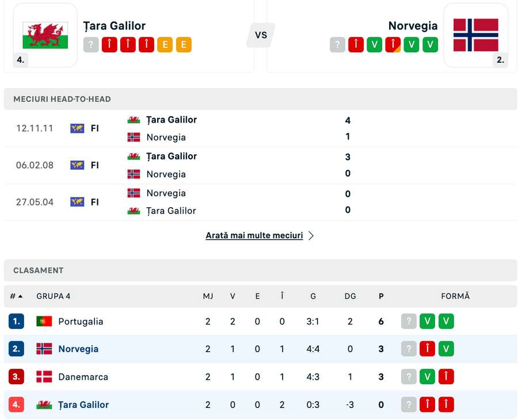
Task: Click Denmark's green V form badge
Action: tap(427, 377)
